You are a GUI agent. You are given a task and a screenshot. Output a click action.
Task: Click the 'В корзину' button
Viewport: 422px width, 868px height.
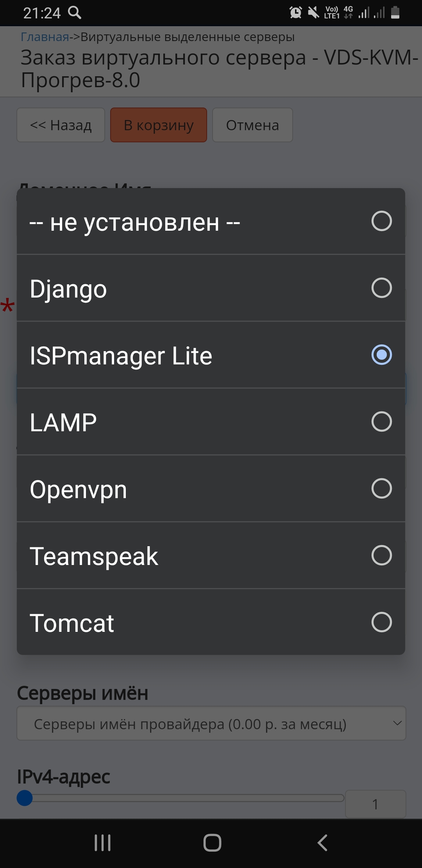pos(158,125)
